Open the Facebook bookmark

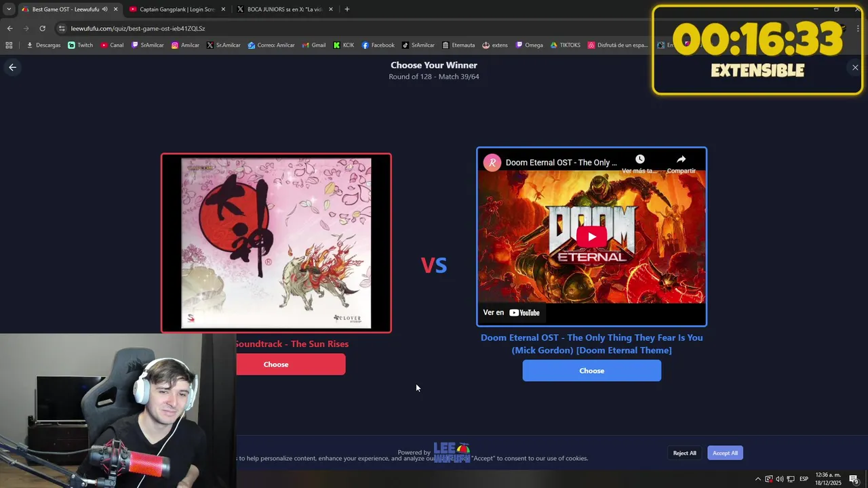tap(378, 45)
